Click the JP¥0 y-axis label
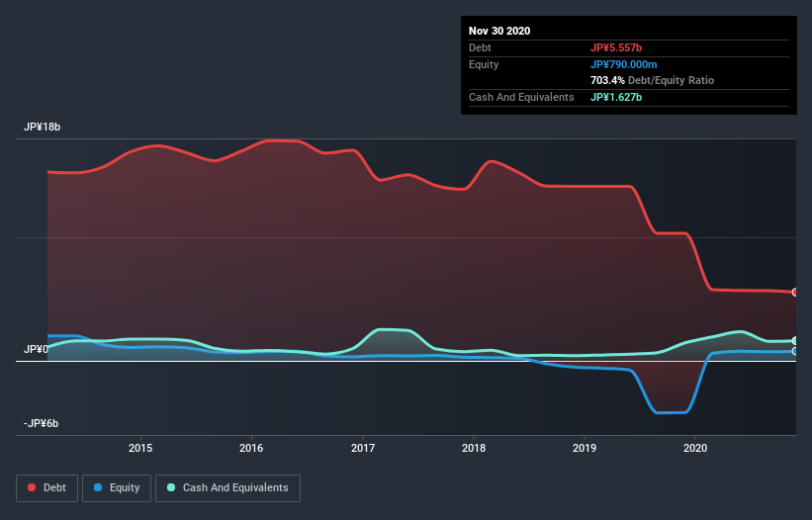Image resolution: width=812 pixels, height=520 pixels. tap(36, 349)
